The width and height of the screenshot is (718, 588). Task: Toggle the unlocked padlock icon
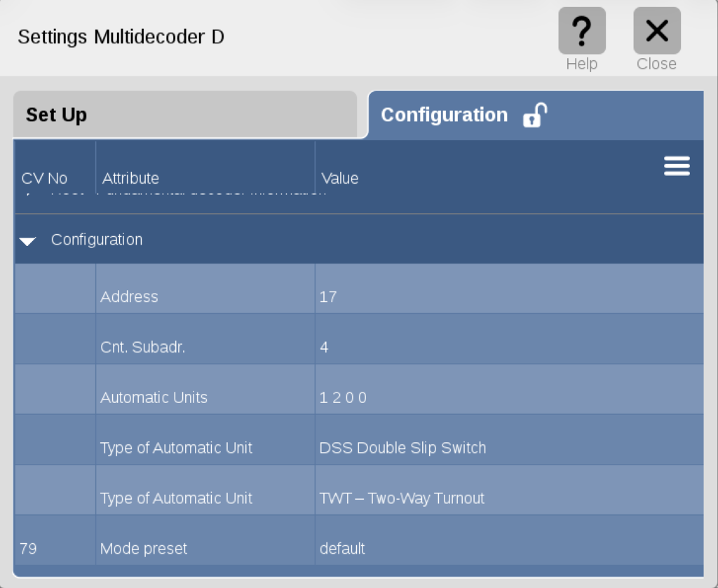coord(534,115)
